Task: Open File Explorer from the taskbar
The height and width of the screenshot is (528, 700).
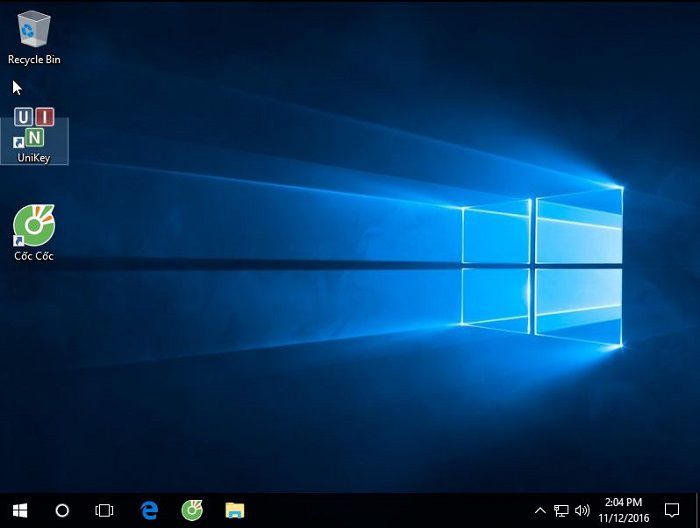Action: (x=235, y=511)
